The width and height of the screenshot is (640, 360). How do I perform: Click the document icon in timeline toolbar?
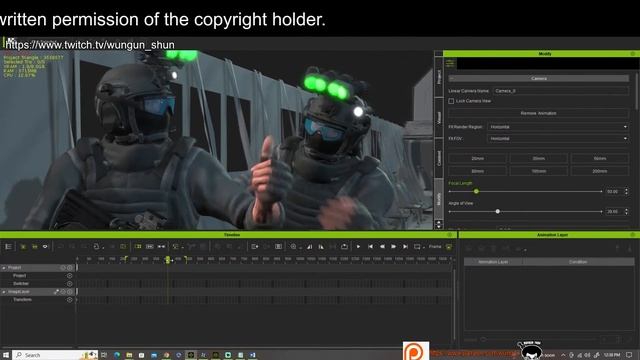96,247
